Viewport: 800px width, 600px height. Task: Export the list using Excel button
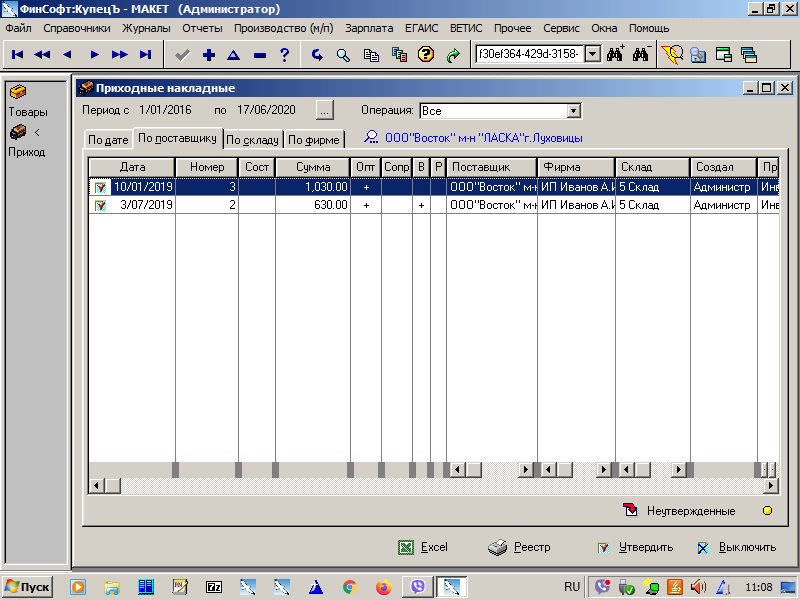tap(423, 547)
